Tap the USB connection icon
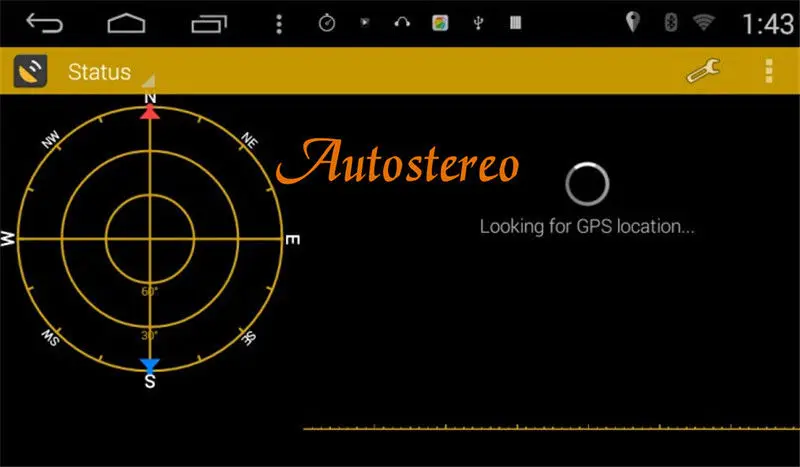The width and height of the screenshot is (800, 467). coord(478,23)
